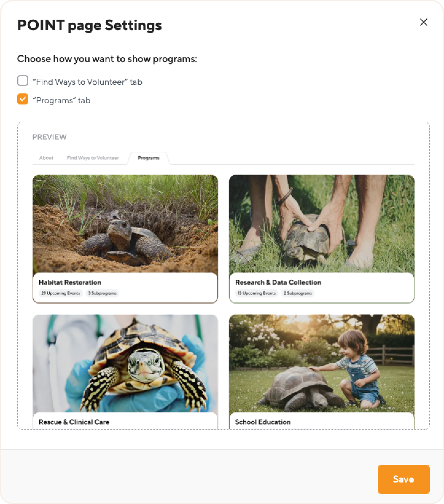
Task: Click the 3 Subprograms badge
Action: 102,293
